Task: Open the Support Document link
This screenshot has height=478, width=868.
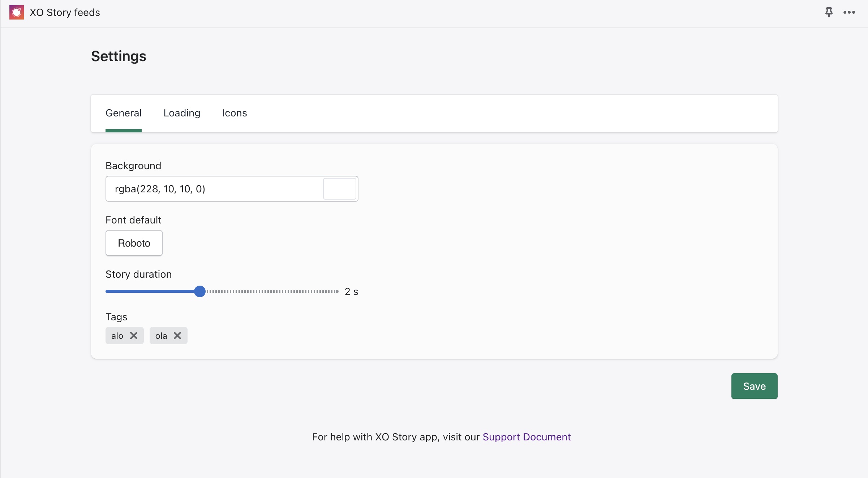Action: click(527, 437)
